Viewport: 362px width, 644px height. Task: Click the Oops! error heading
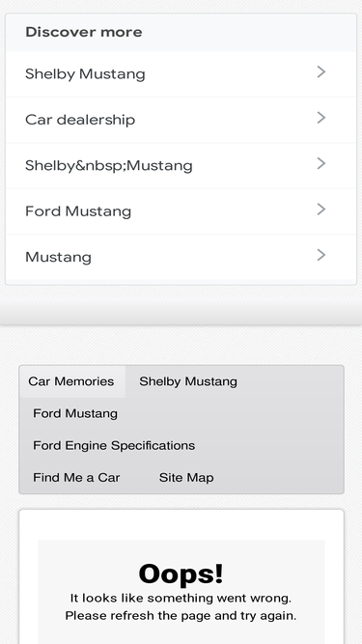tap(181, 574)
